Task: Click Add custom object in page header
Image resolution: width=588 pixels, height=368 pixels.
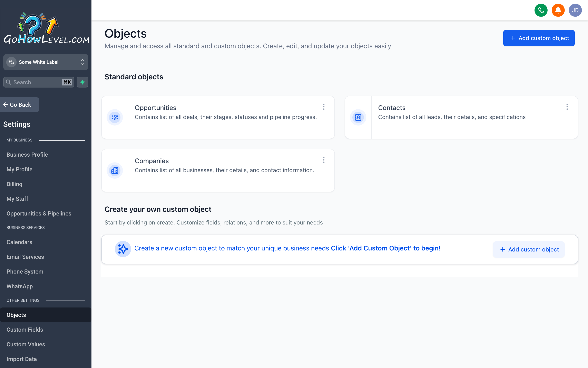Action: pyautogui.click(x=539, y=38)
